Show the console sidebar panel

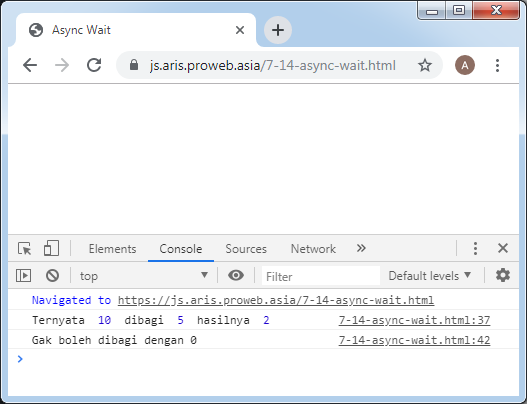[24, 276]
